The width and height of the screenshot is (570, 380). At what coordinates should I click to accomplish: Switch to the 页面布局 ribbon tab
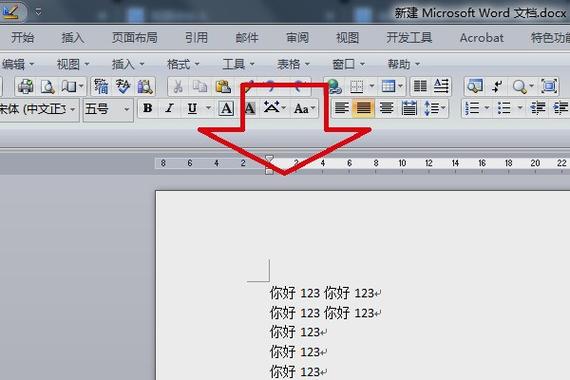[135, 37]
